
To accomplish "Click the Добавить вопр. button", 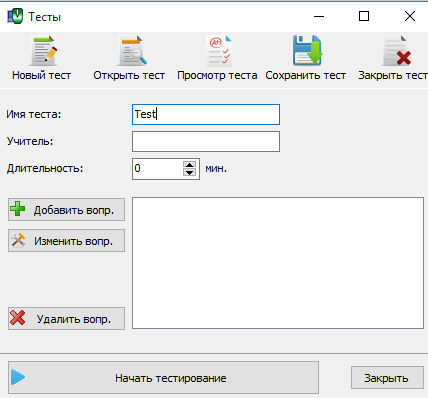I will (x=66, y=210).
